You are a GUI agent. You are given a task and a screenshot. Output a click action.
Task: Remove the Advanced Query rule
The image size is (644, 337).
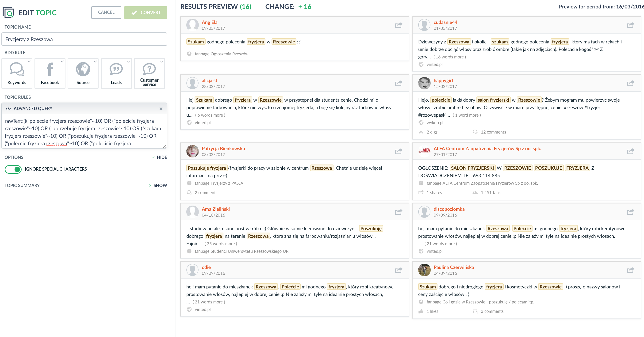[161, 108]
